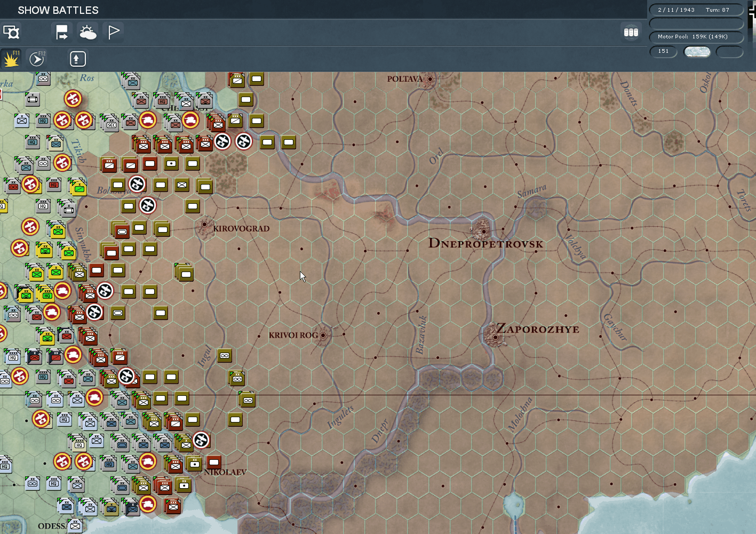Screen dimensions: 756x534
Task: Select the Zaporozhye city marker
Action: click(495, 337)
